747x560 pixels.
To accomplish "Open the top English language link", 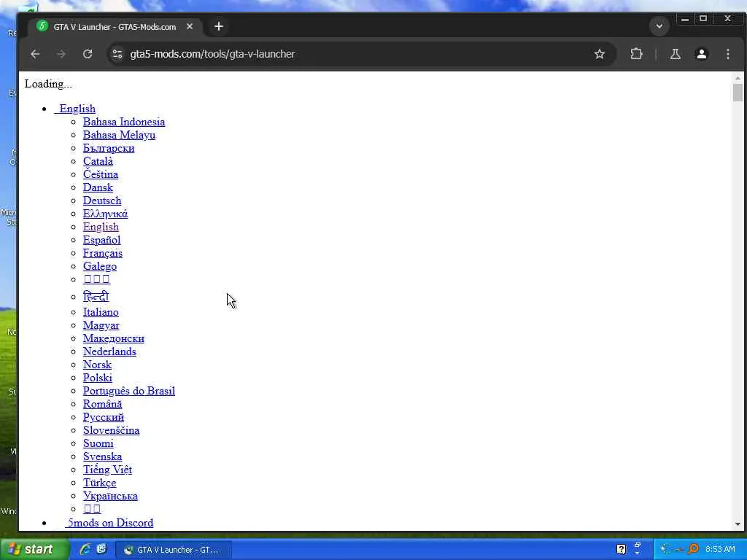I will click(x=75, y=109).
